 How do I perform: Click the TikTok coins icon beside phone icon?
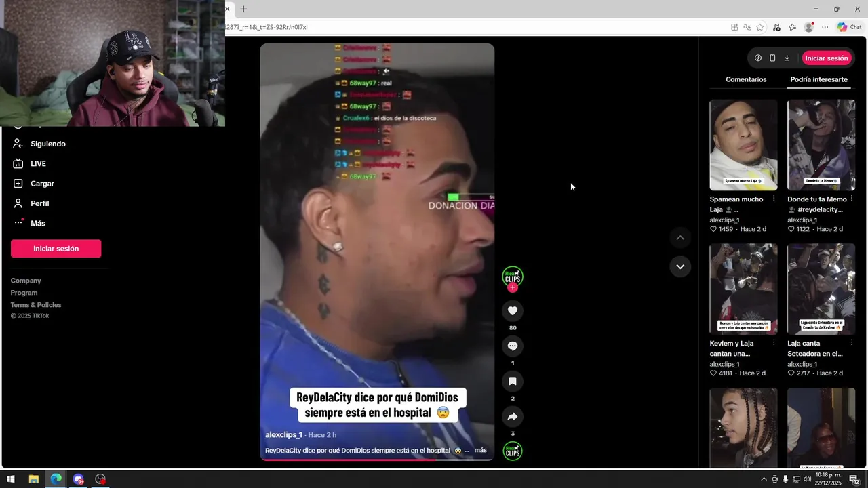758,58
